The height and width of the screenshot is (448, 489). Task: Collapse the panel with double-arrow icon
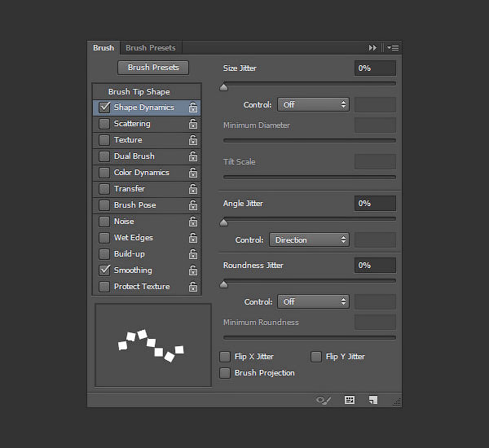[x=372, y=48]
